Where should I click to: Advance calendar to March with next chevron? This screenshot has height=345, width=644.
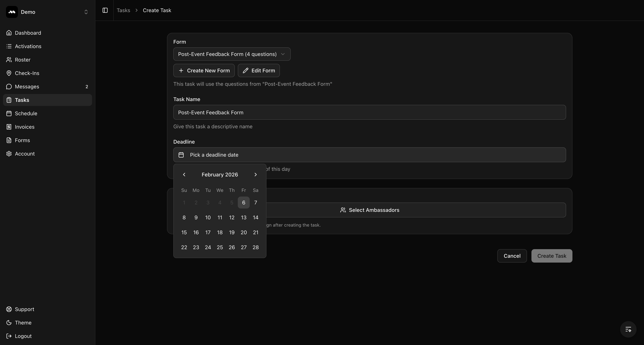coord(255,174)
